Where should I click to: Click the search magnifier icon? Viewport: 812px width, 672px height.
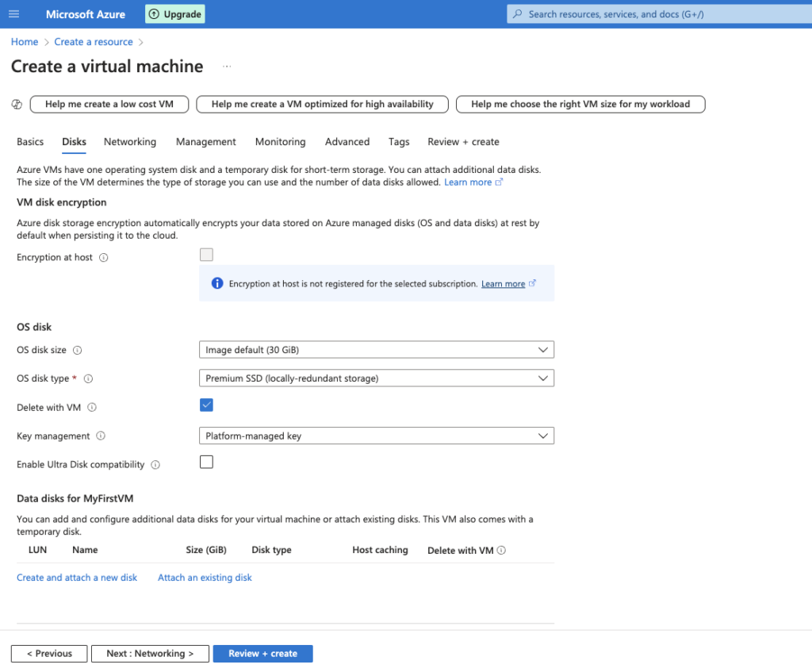(x=517, y=14)
